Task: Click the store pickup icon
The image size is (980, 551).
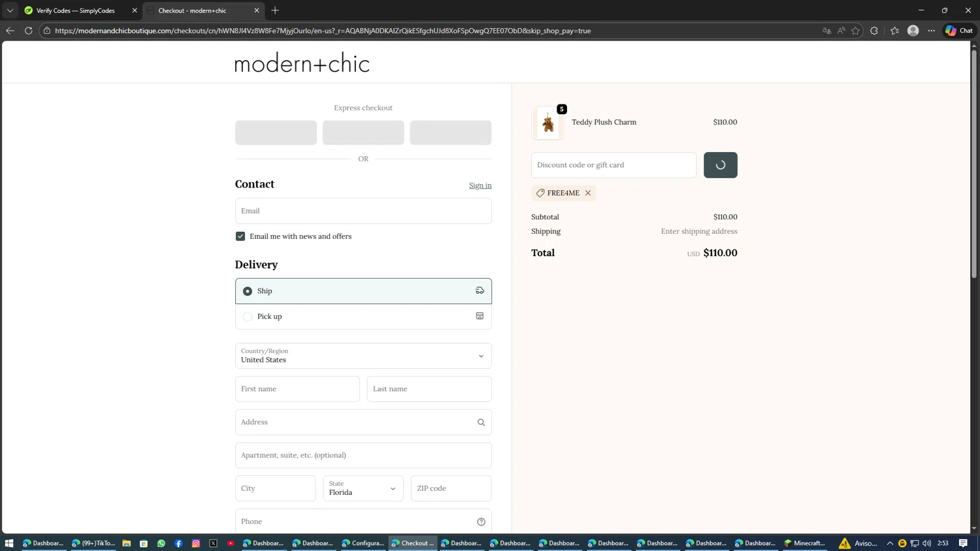Action: point(480,316)
